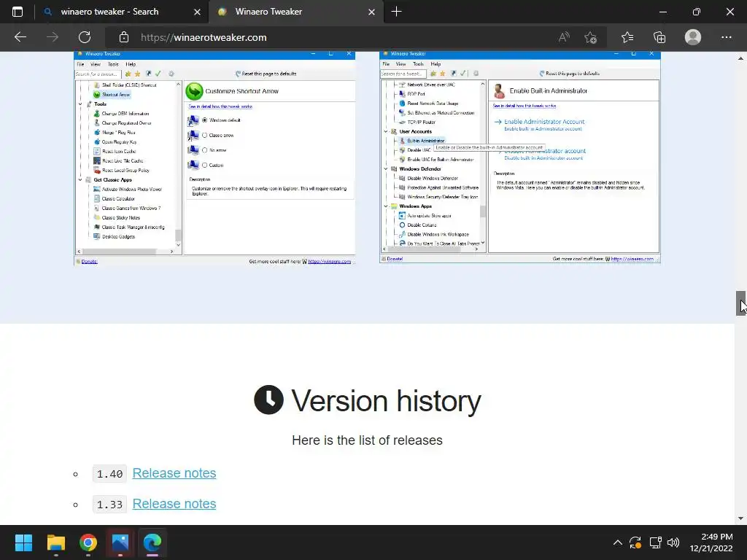
Task: Open the 1.40 Release notes link
Action: 174,472
